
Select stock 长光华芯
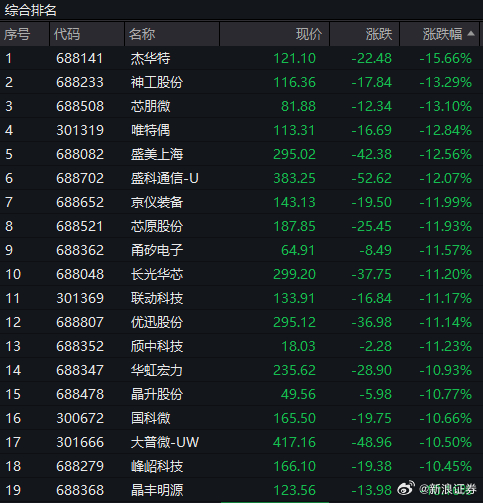(157, 274)
